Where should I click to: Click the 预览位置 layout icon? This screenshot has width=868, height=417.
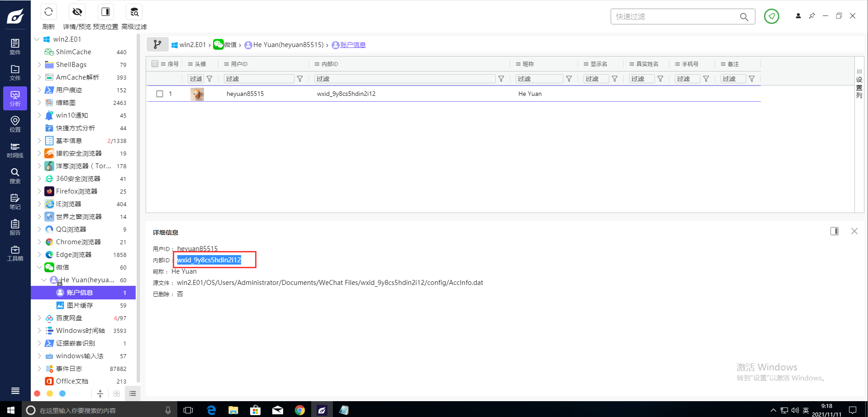[105, 12]
